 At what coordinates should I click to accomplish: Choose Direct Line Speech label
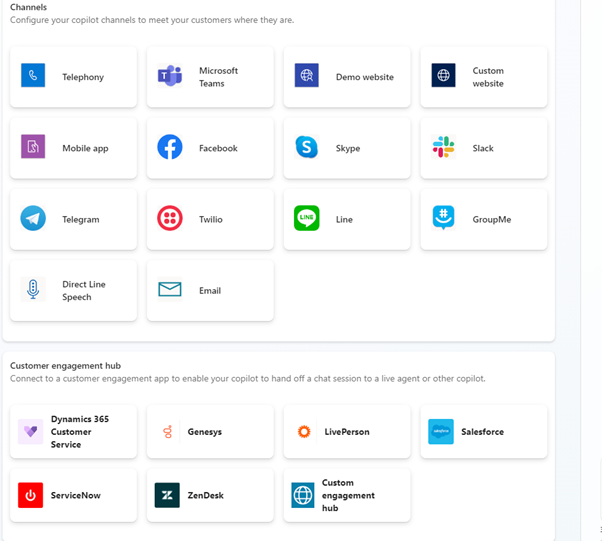(84, 291)
